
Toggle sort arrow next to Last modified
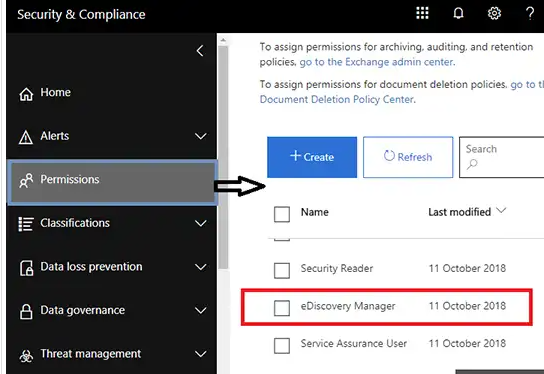pos(501,210)
